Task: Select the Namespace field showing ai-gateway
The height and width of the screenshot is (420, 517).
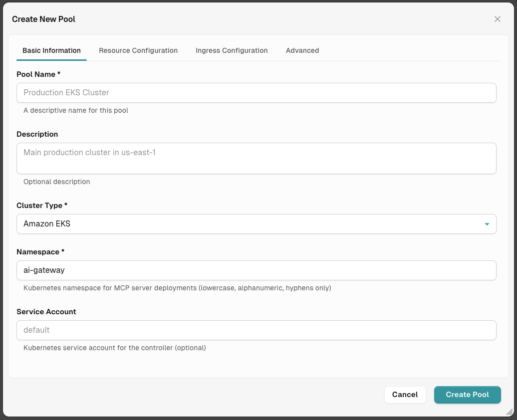Action: [257, 270]
